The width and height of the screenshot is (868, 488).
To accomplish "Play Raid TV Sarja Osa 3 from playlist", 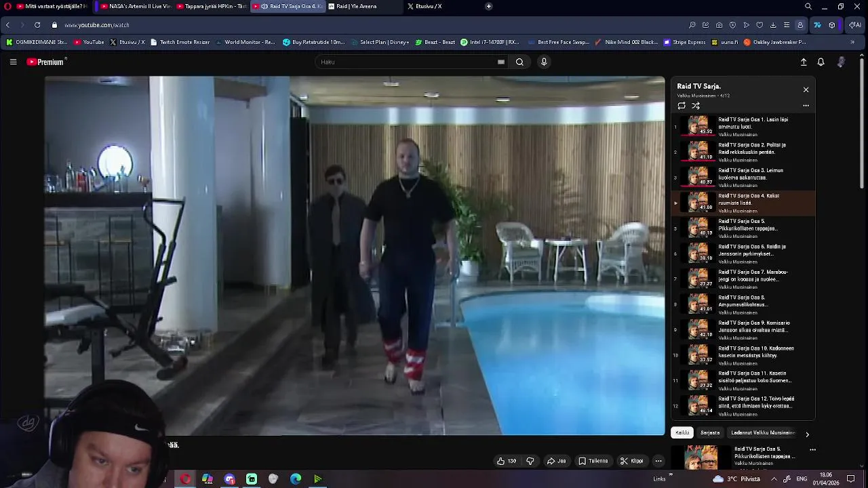I will (743, 177).
